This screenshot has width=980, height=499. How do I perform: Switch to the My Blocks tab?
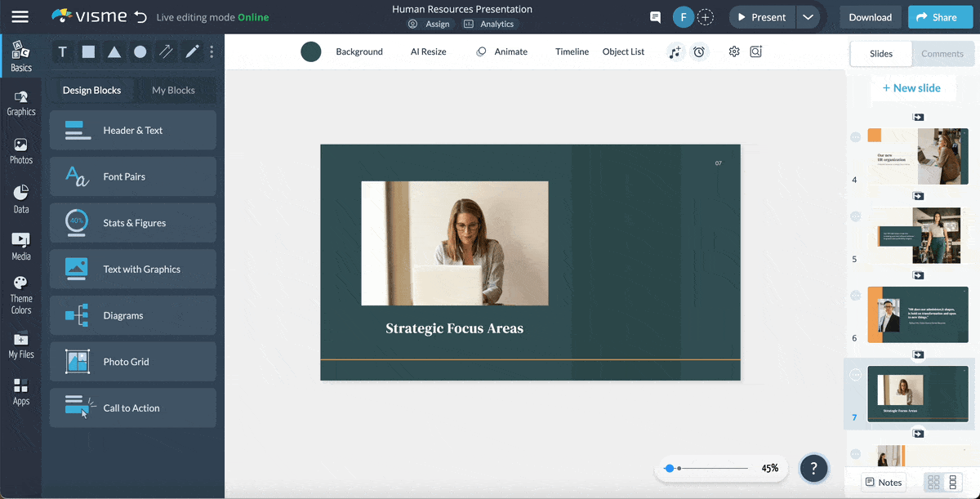pos(175,90)
